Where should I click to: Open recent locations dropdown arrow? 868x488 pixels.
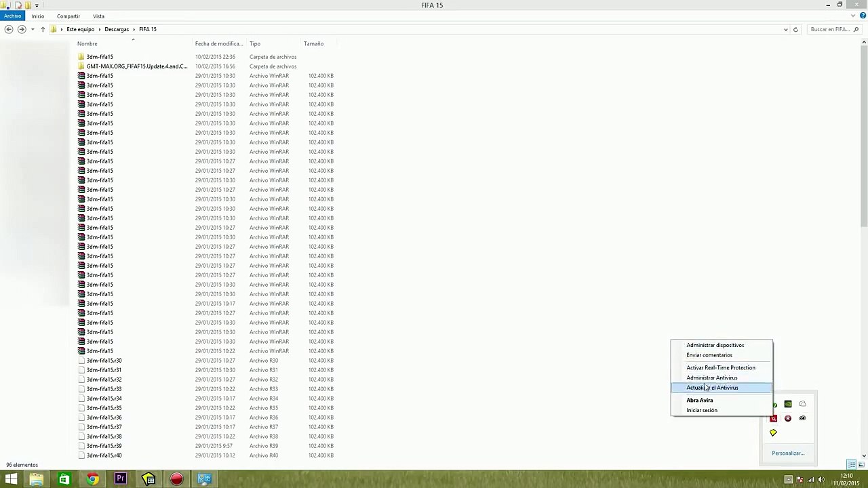[32, 30]
